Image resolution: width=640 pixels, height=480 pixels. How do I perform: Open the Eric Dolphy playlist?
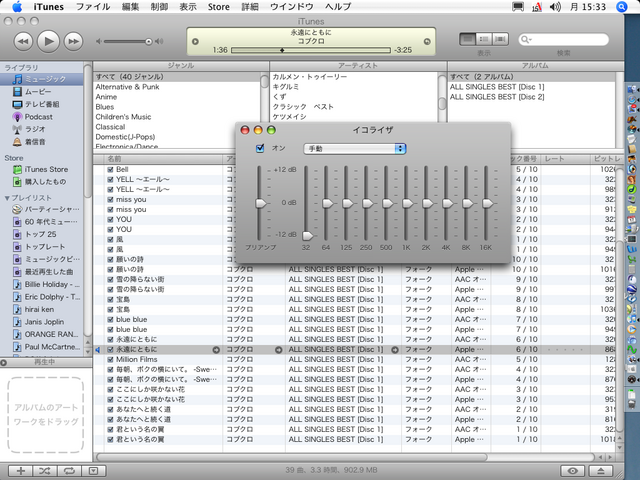click(x=41, y=297)
